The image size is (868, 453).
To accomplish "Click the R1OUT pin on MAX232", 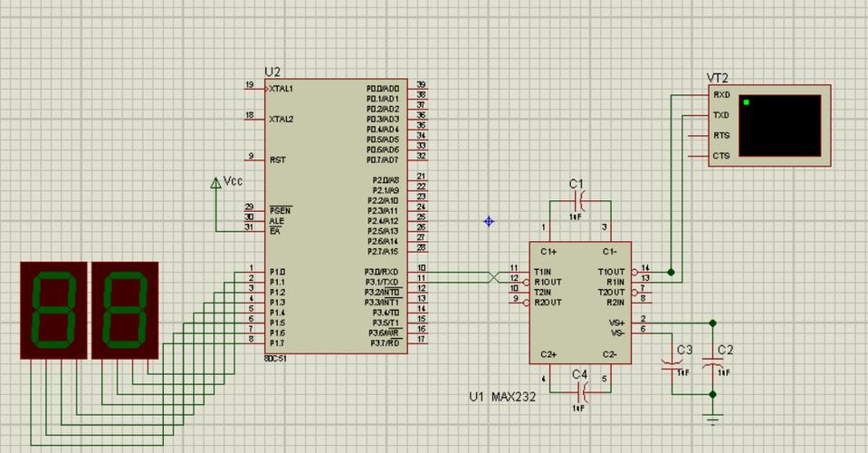I will click(x=548, y=282).
